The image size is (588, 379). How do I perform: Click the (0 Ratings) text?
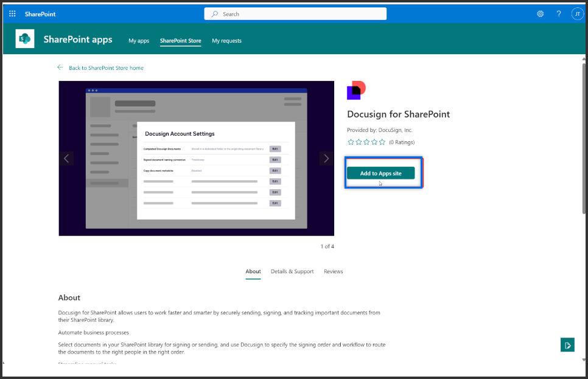click(x=402, y=142)
